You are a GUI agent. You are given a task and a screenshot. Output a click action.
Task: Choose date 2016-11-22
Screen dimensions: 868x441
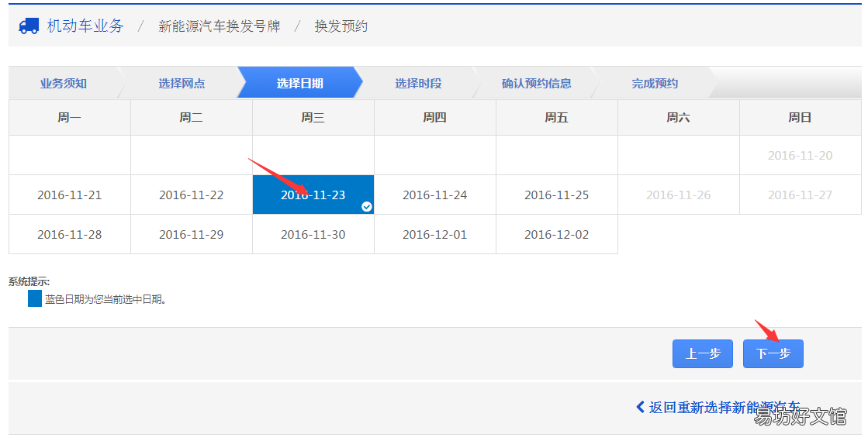click(x=192, y=195)
